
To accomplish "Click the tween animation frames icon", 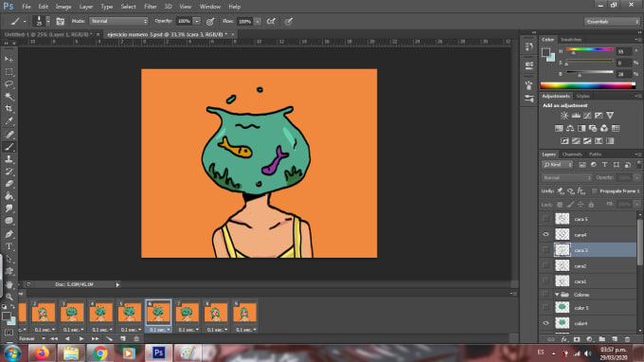I will coord(109,338).
